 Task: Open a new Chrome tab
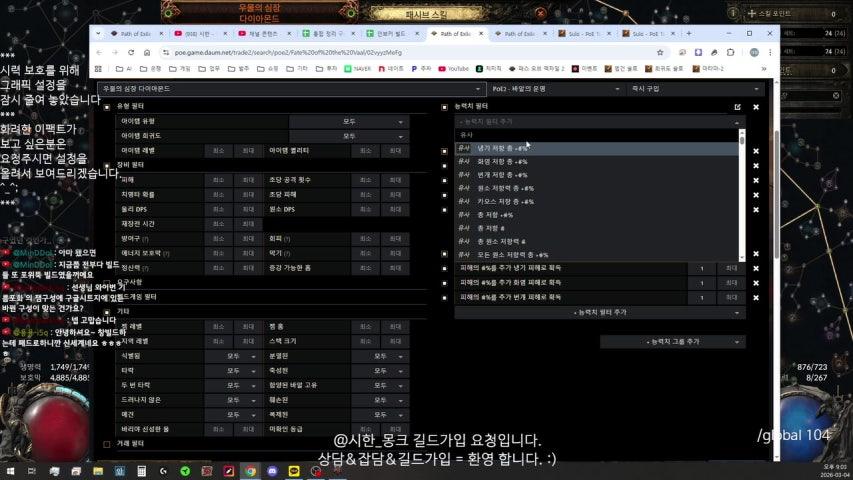(689, 33)
